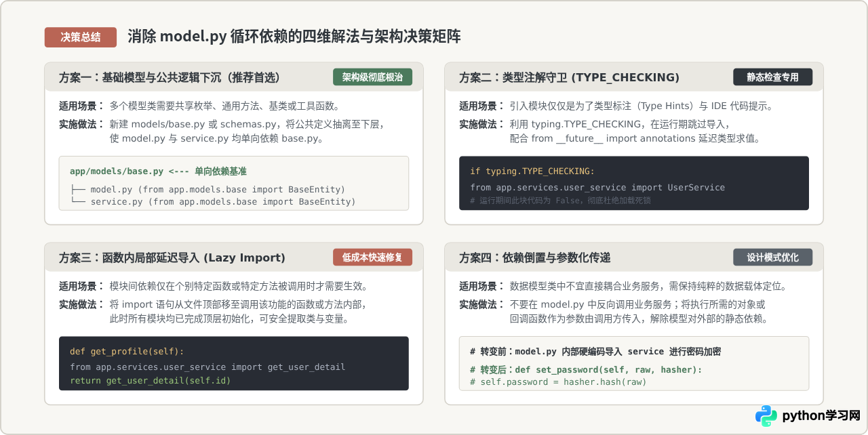The width and height of the screenshot is (868, 435).
Task: Click text 配合 from __future__ import annotations
Action: [635, 138]
